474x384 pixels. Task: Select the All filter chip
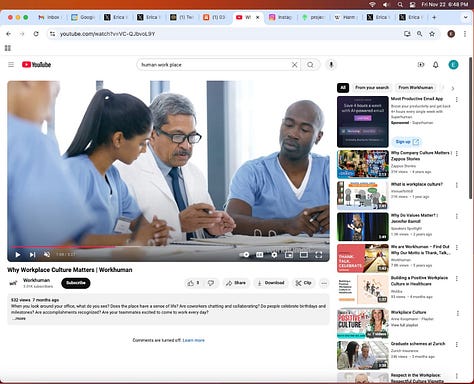[x=343, y=88]
